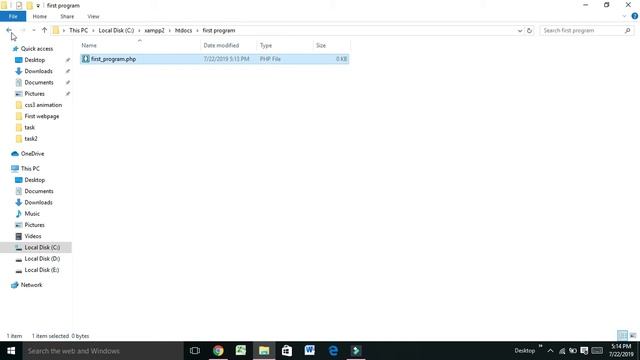Open the recent locations dropdown arrow
The image size is (640, 360).
coord(33,30)
